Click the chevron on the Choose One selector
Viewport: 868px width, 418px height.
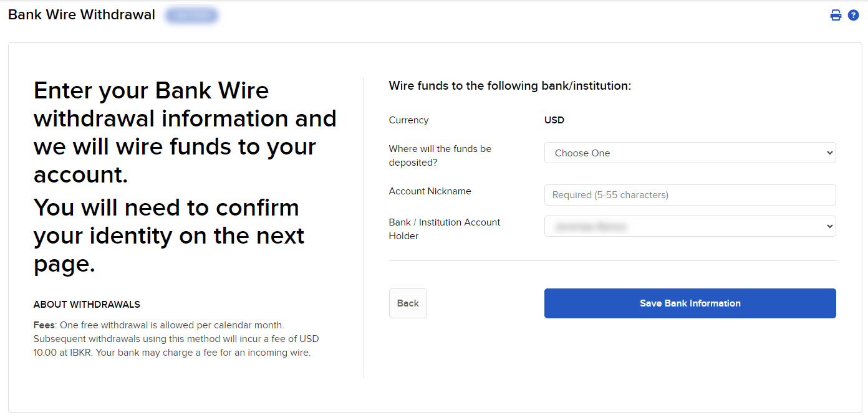click(x=829, y=153)
